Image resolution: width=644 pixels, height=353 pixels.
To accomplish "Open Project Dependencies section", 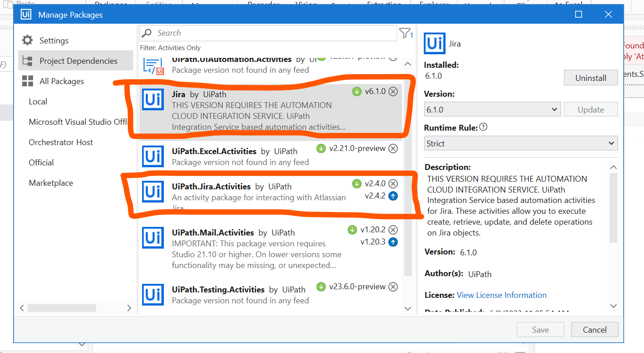I will [76, 61].
